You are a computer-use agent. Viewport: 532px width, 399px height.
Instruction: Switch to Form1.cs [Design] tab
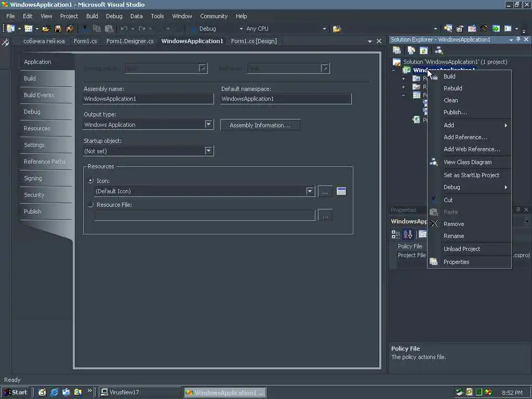point(254,41)
